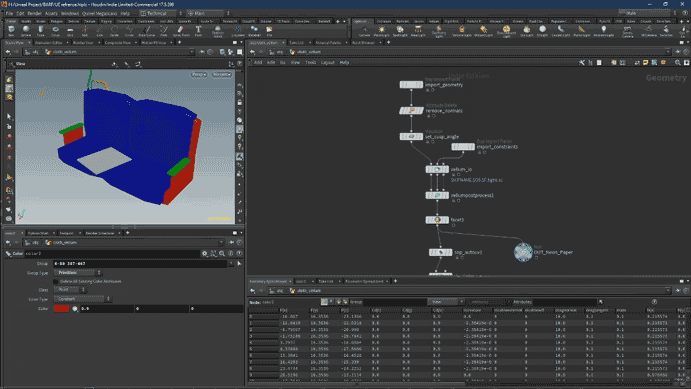The height and width of the screenshot is (389, 691).
Task: Open the Technical desktop dropdown
Action: point(161,13)
